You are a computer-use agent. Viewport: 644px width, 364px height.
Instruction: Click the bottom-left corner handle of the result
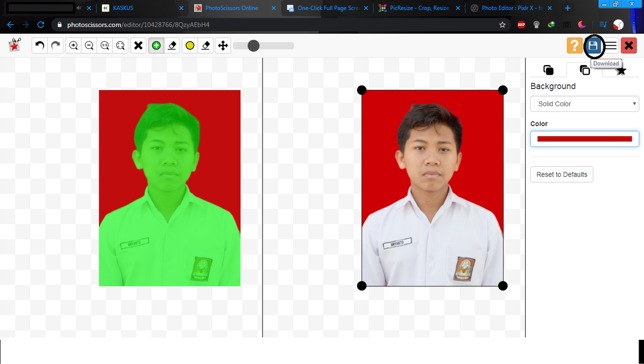point(362,286)
